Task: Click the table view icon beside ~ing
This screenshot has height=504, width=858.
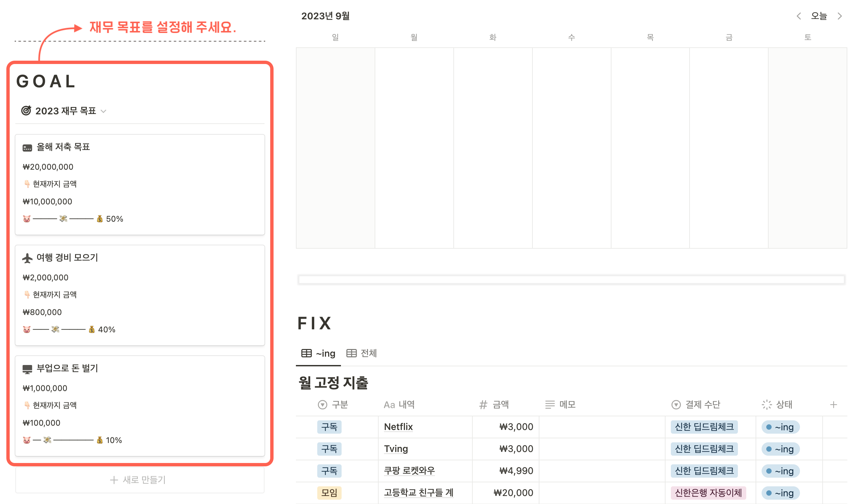Action: tap(306, 353)
